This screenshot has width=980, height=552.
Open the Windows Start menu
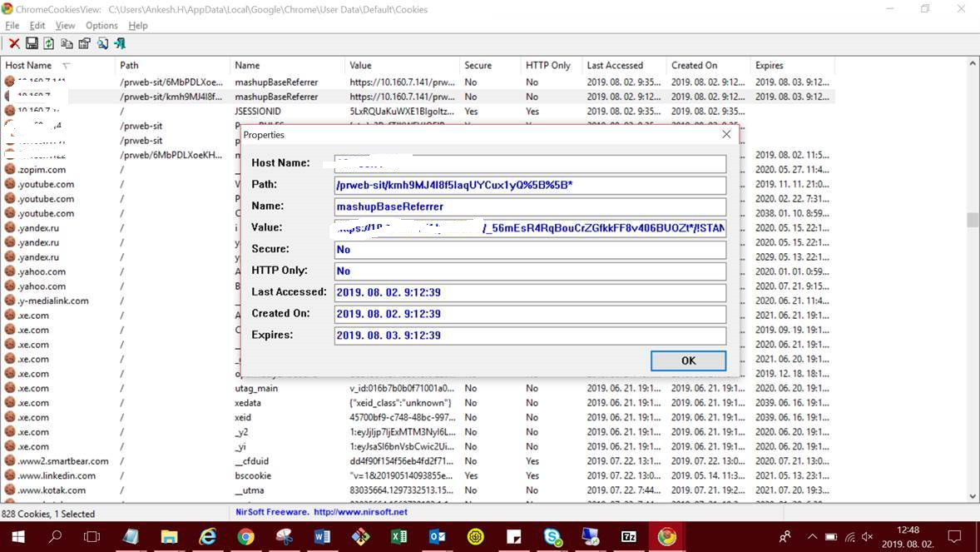tap(18, 536)
